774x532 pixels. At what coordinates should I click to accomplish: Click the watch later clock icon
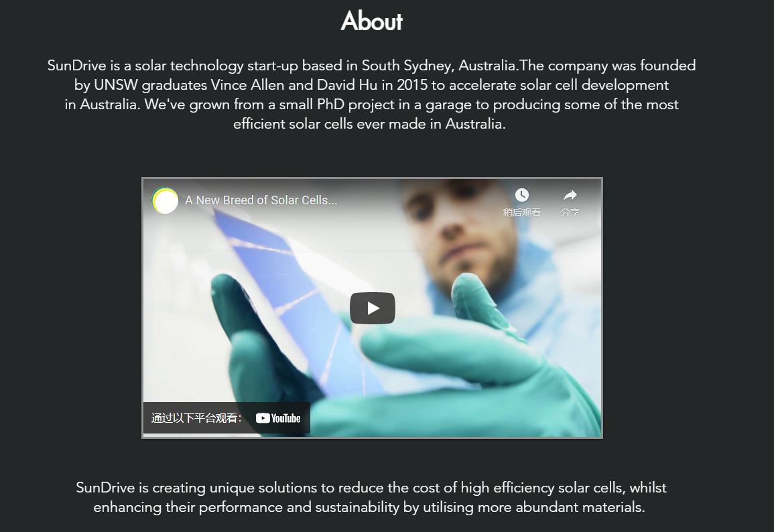[522, 195]
